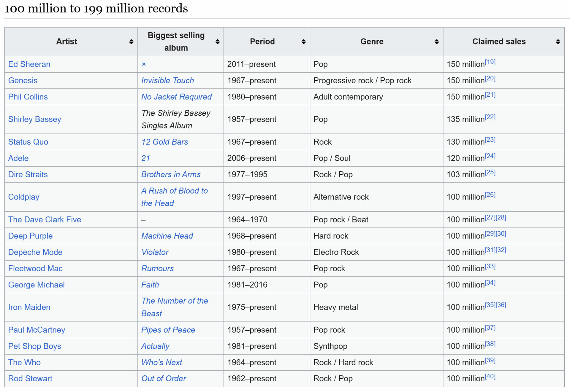The image size is (570, 392).
Task: Open the Dire Straits artist link
Action: pyautogui.click(x=28, y=175)
